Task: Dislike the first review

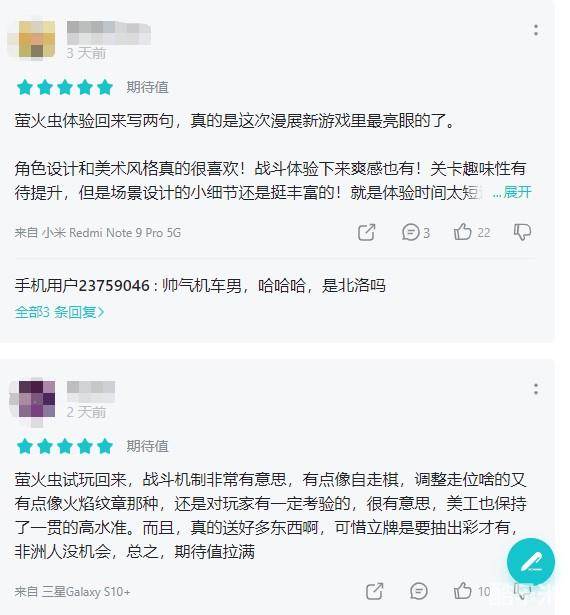Action: [522, 232]
